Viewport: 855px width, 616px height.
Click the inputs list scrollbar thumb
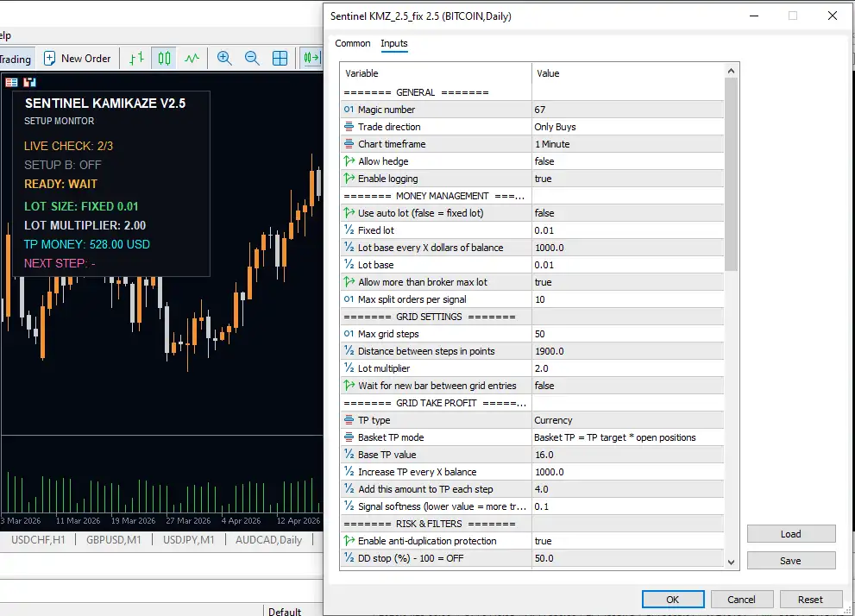tap(732, 174)
